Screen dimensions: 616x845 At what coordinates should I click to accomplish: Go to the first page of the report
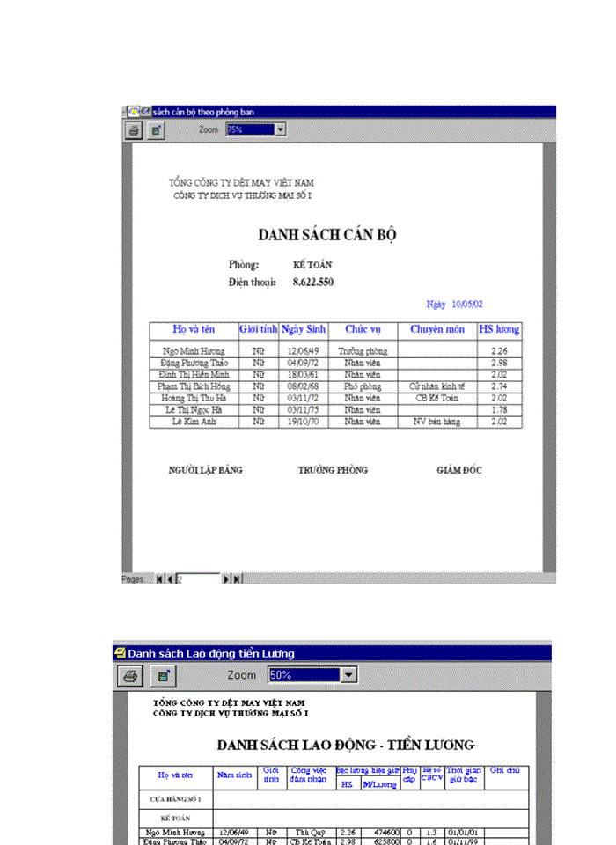(159, 579)
